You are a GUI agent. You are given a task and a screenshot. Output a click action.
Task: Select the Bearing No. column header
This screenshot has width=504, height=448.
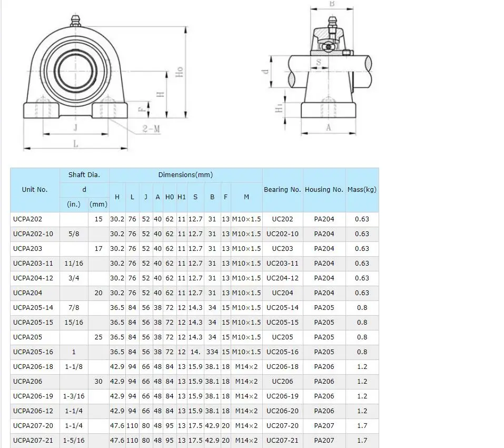[282, 189]
